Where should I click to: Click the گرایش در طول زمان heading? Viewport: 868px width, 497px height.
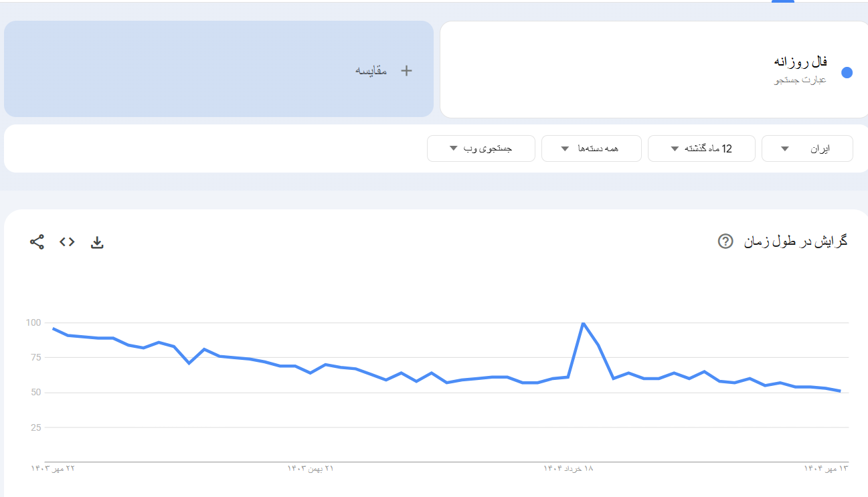click(x=796, y=241)
